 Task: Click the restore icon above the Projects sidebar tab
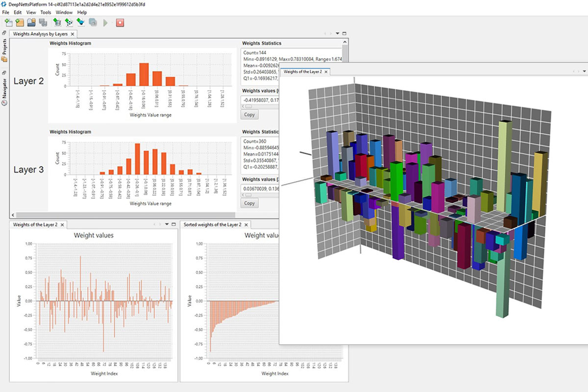coord(4,34)
